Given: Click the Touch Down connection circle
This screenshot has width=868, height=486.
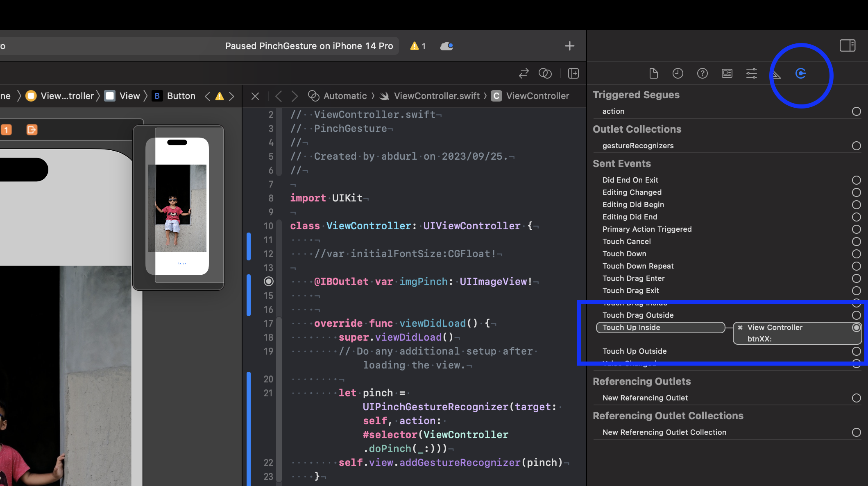Looking at the screenshot, I should tap(856, 254).
